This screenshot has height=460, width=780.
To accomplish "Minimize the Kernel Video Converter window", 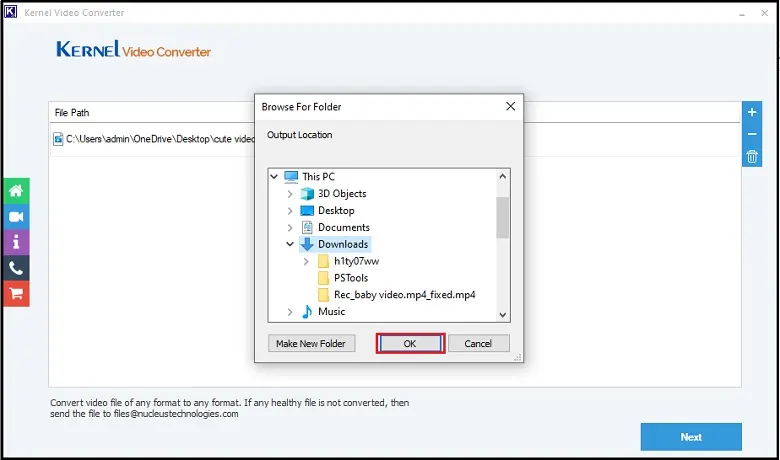I will 742,13.
